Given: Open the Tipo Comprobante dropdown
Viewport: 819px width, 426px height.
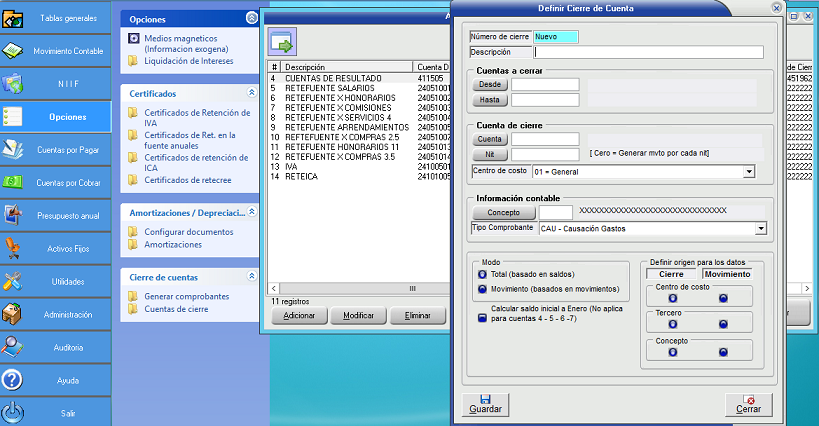Looking at the screenshot, I should [x=761, y=229].
